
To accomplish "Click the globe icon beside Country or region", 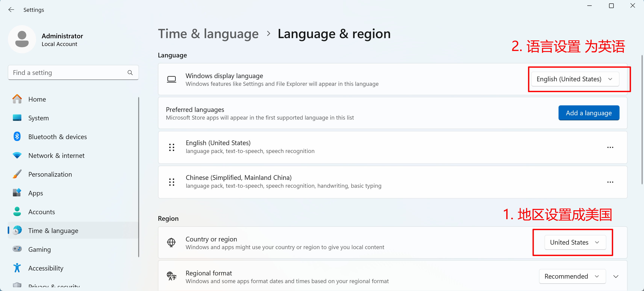I will [171, 242].
